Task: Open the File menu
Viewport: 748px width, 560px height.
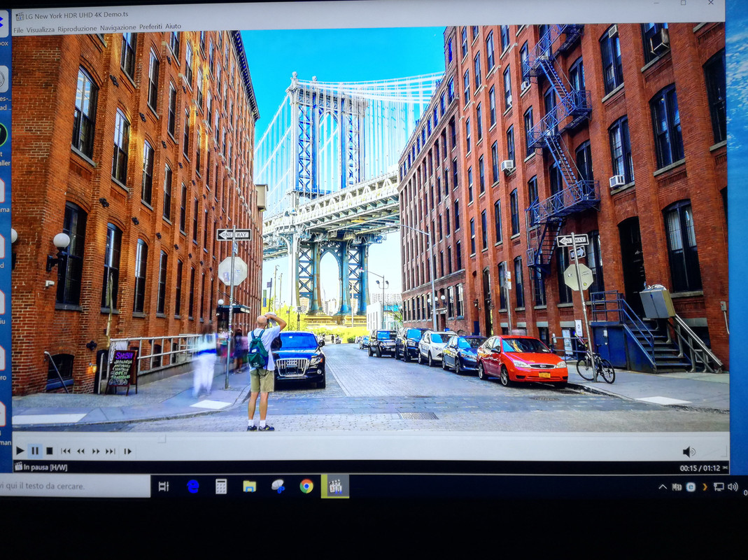Action: pos(18,30)
